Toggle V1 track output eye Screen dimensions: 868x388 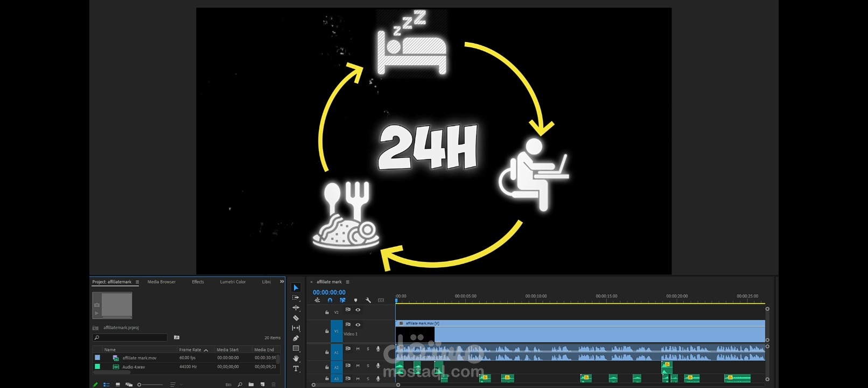(358, 325)
